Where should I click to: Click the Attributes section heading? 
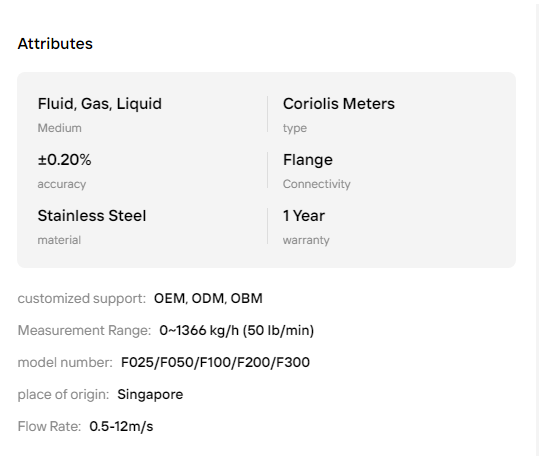click(55, 44)
